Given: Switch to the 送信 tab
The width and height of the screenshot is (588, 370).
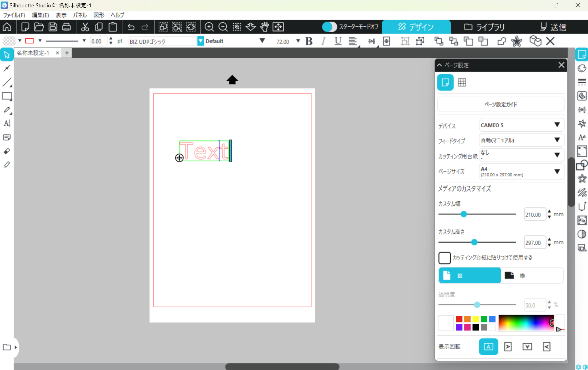Looking at the screenshot, I should (553, 27).
